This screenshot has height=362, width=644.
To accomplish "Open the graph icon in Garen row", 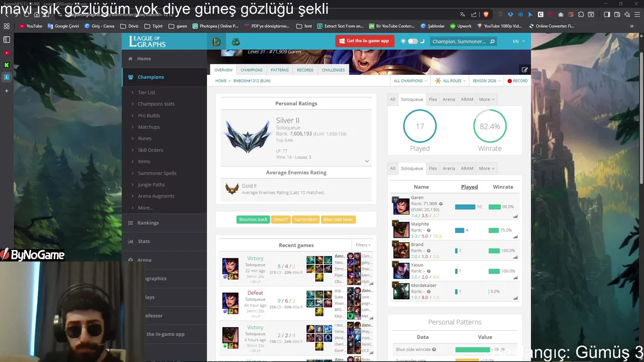I will click(x=515, y=216).
